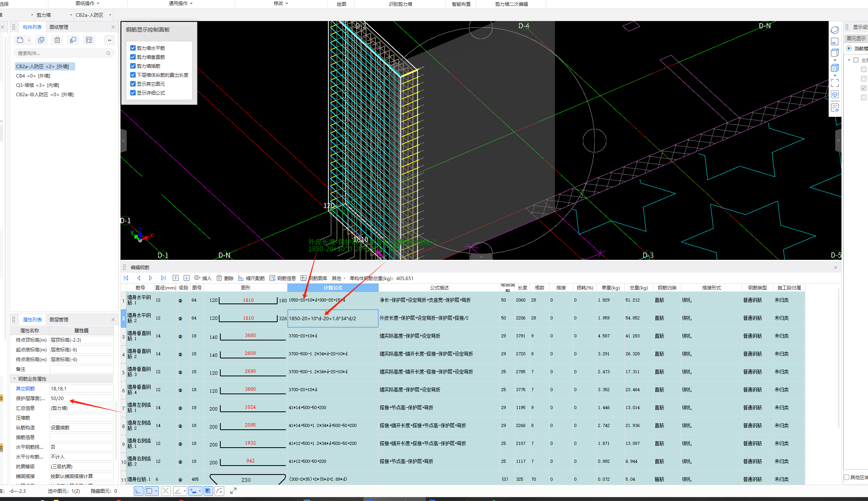Screen dimensions: 868x501
Task: Click 钢筋信息 button
Action: [x=283, y=278]
